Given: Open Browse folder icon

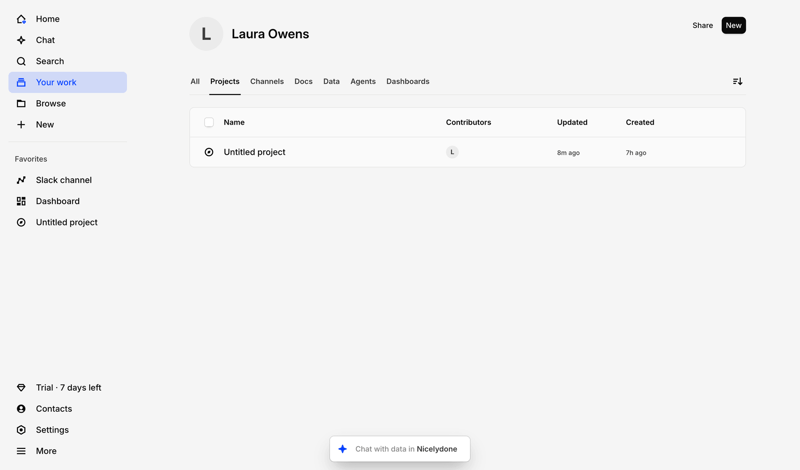Looking at the screenshot, I should pyautogui.click(x=21, y=103).
